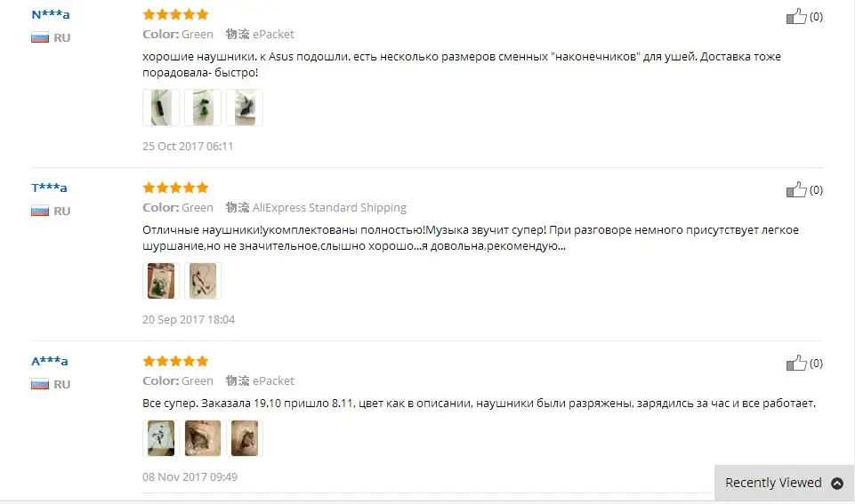855x504 pixels.
Task: Like the review by N***a with the thumbs-up icon
Action: point(796,16)
